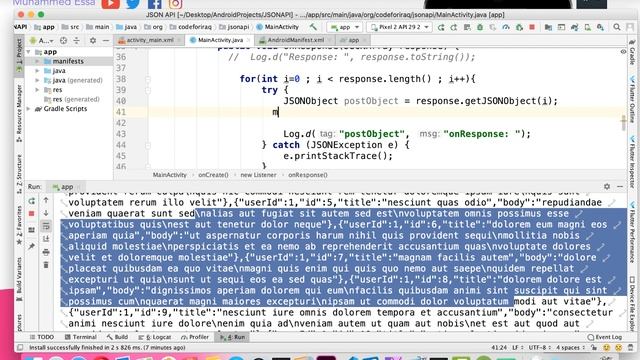Viewport: 640px width, 360px height.
Task: Open the Terminal tool window
Action: click(81, 337)
